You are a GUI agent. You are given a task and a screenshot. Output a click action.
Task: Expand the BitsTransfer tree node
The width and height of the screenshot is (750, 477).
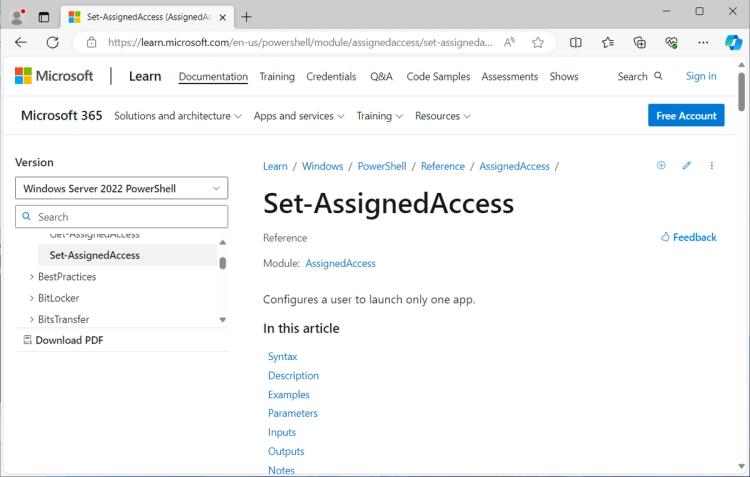(32, 319)
